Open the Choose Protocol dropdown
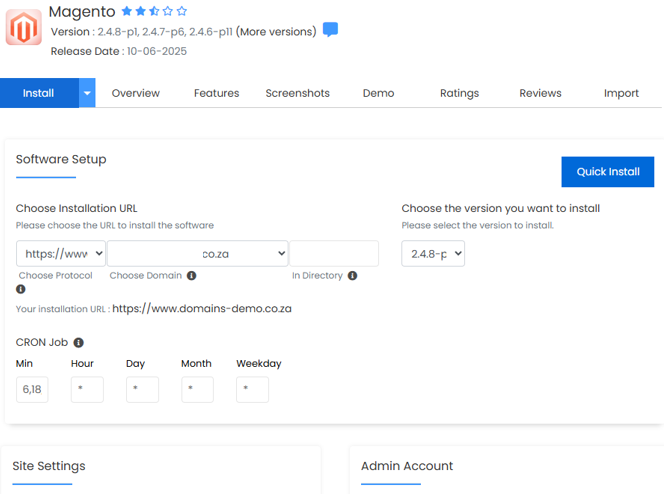The width and height of the screenshot is (664, 494). point(60,254)
